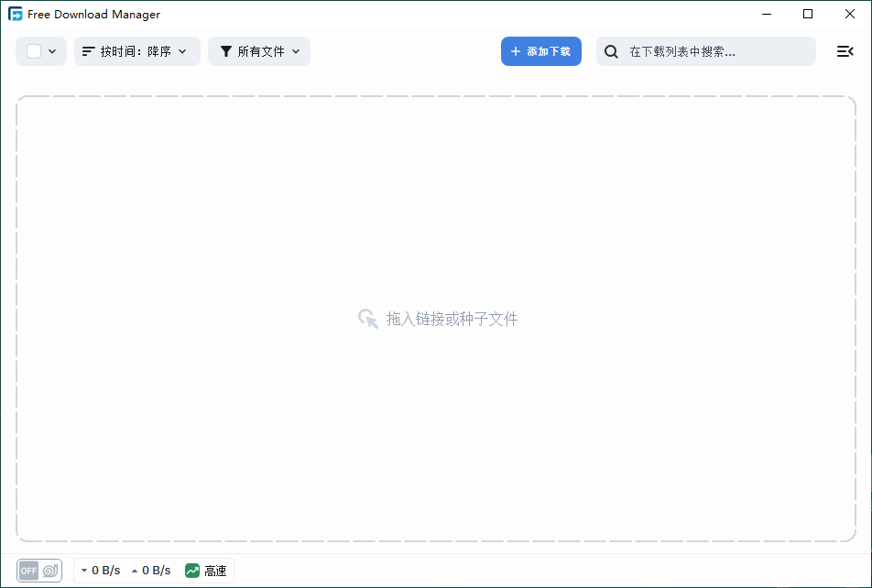Click the funnel filter icon
872x588 pixels.
(226, 51)
